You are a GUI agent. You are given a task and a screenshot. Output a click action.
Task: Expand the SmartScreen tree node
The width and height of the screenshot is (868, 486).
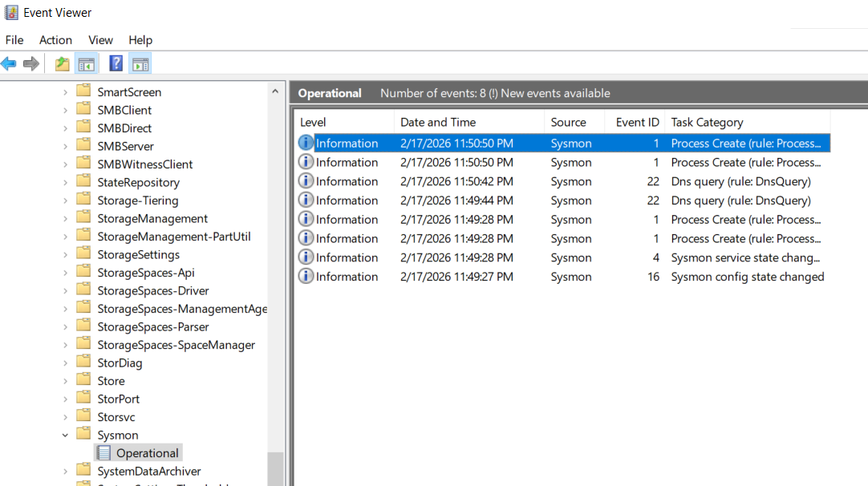pyautogui.click(x=65, y=92)
